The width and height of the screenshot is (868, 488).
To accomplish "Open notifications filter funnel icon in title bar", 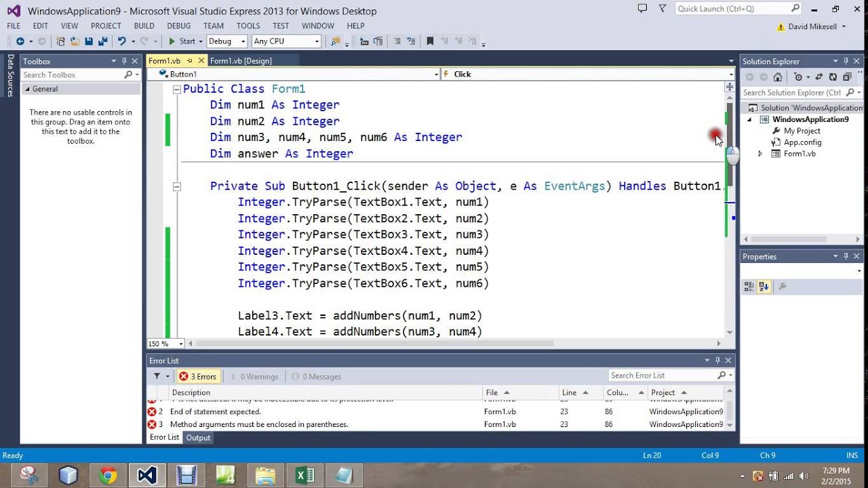I will pyautogui.click(x=661, y=8).
